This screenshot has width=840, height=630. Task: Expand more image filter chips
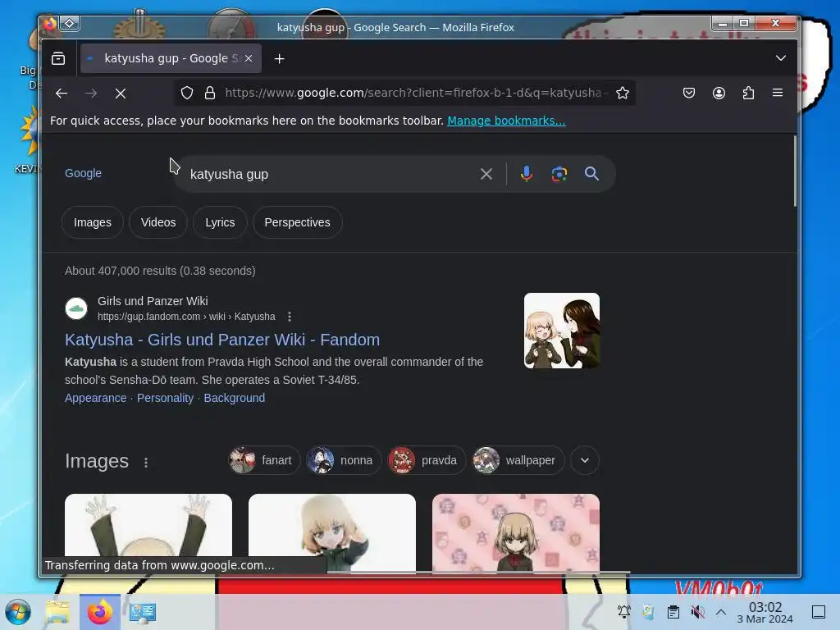point(584,460)
